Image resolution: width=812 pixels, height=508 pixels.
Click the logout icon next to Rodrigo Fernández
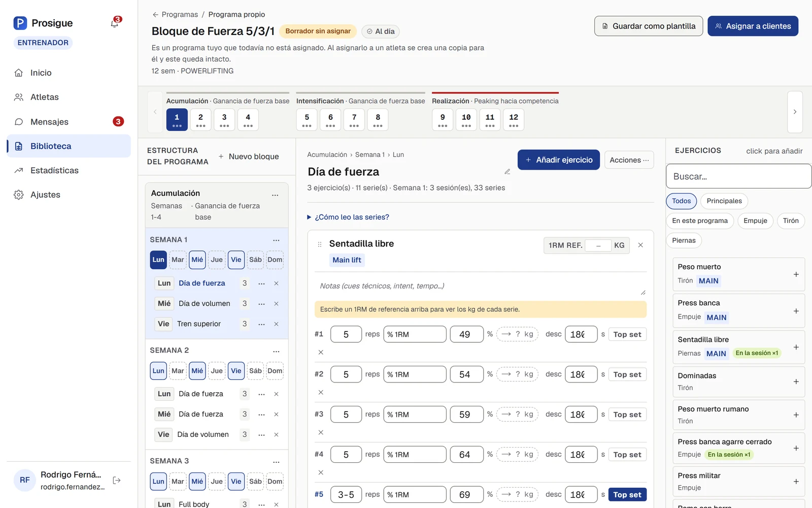point(117,480)
